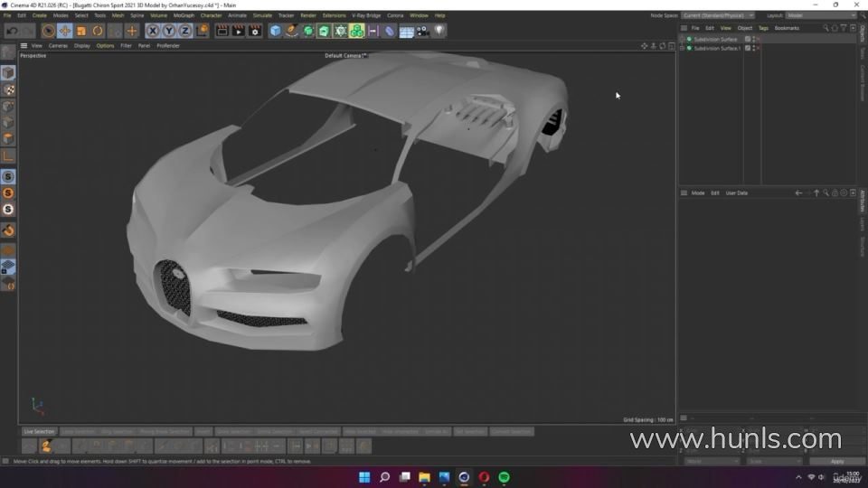Click the orange plus axis tool icon
Screen dimensions: 868x488
[x=132, y=31]
